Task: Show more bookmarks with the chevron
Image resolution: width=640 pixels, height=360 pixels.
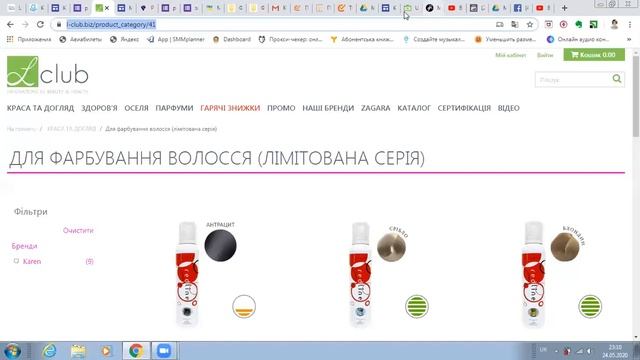Action: (x=629, y=39)
